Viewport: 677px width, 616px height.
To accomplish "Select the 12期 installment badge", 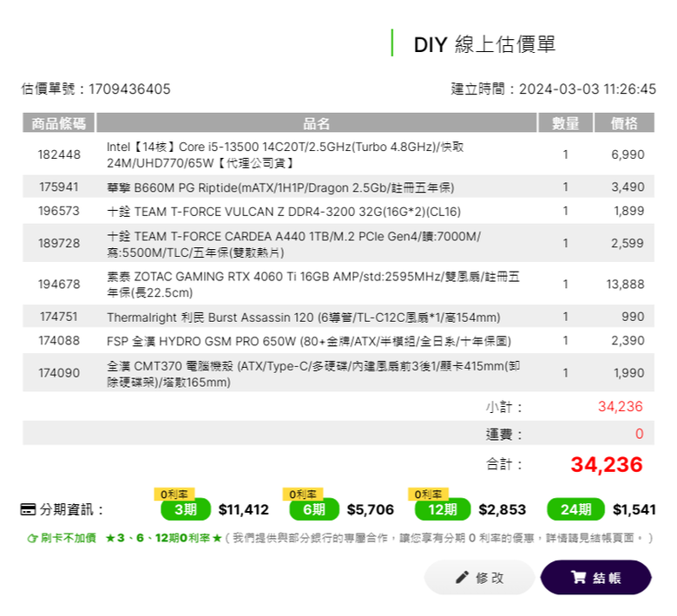I will (443, 509).
